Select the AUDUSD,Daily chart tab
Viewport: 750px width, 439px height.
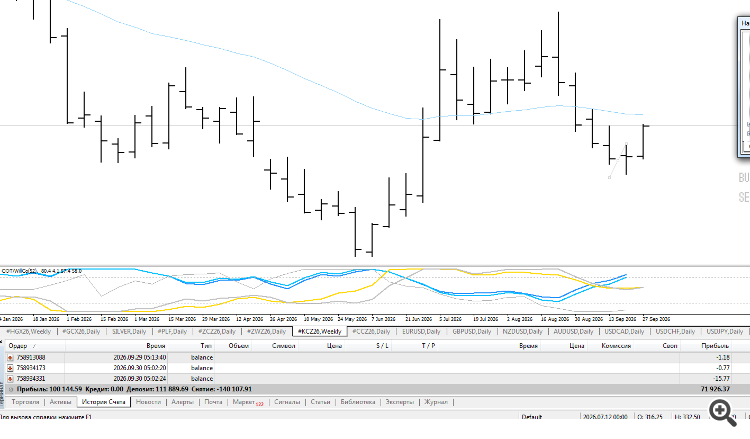573,331
